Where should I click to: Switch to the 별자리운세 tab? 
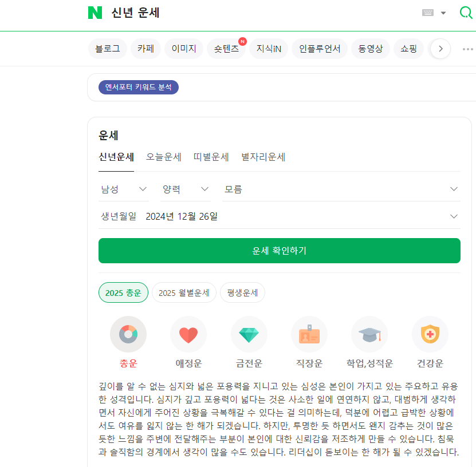point(263,157)
